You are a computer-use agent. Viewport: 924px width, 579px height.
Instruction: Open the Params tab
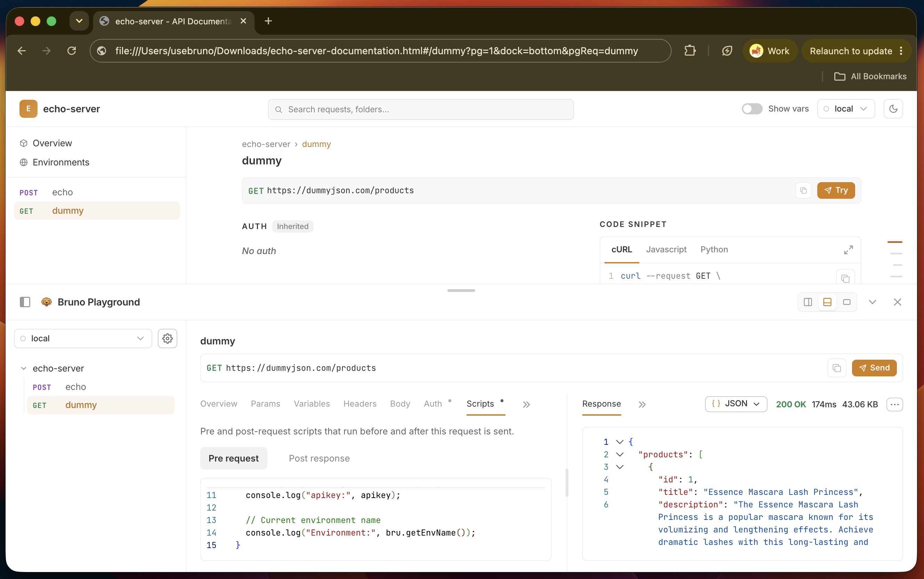(265, 404)
